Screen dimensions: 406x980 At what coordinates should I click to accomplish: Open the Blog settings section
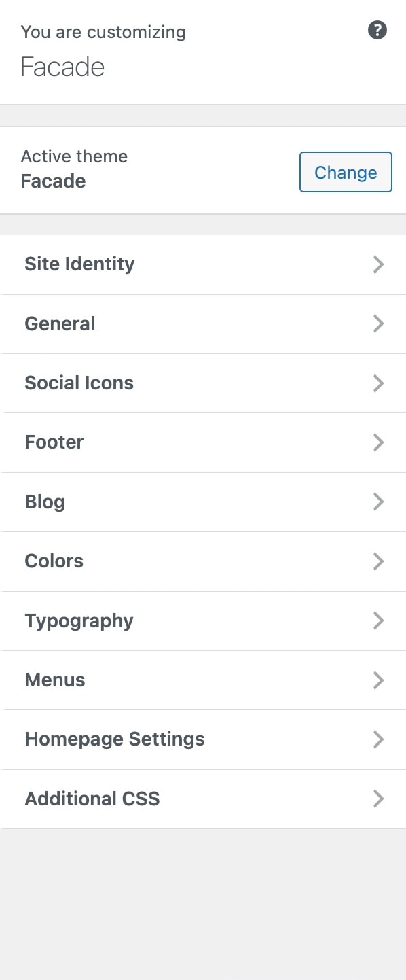203,502
